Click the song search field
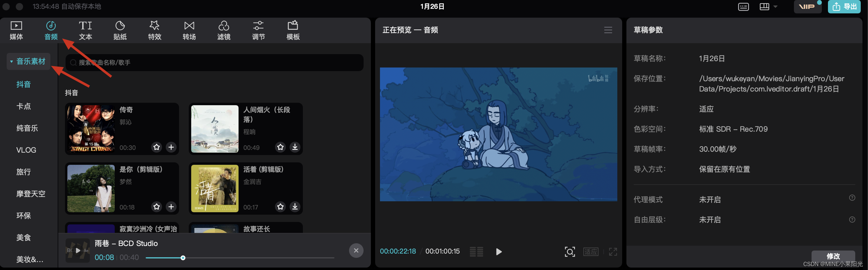This screenshot has height=270, width=868. 214,62
